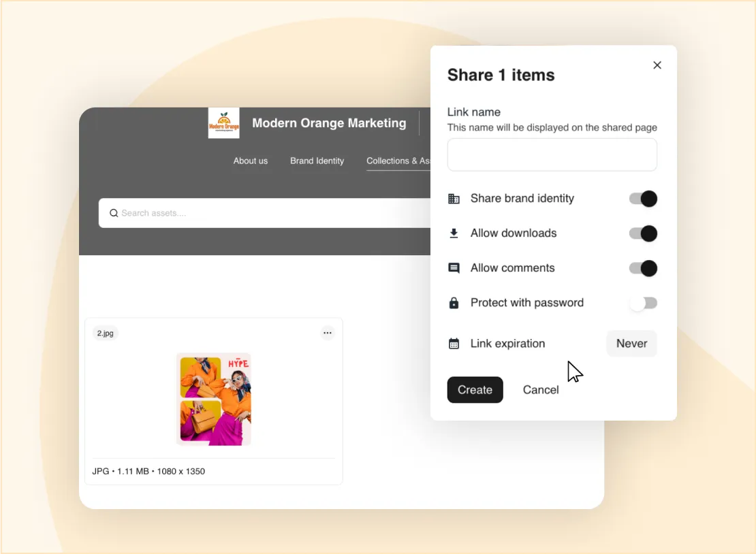756x554 pixels.
Task: Click the building icon beside Share brand identity
Action: pos(454,199)
